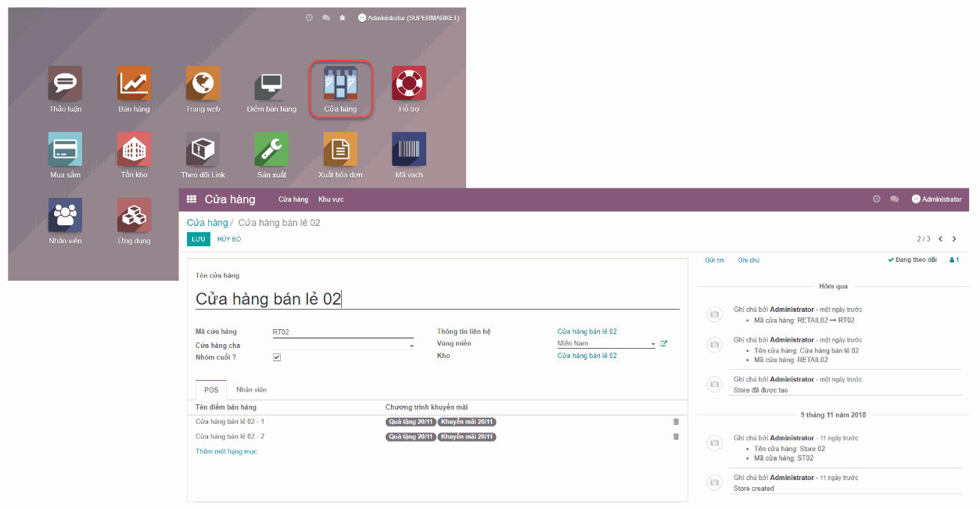Open external link beside Miền Nam field
This screenshot has width=980, height=509.
click(x=663, y=342)
